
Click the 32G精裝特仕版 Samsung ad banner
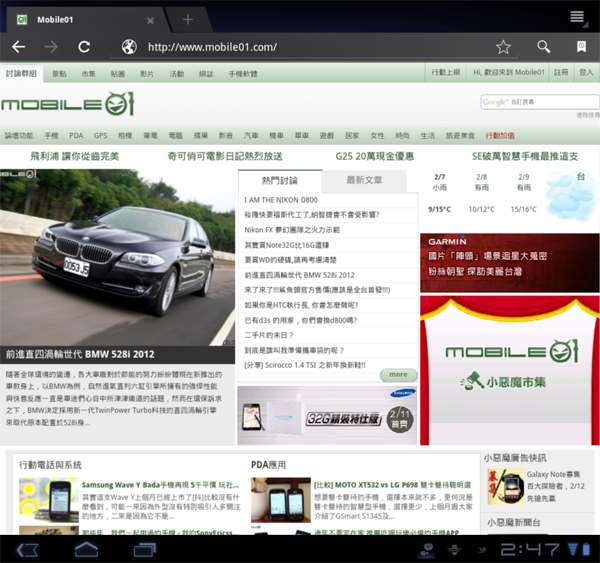coord(327,415)
